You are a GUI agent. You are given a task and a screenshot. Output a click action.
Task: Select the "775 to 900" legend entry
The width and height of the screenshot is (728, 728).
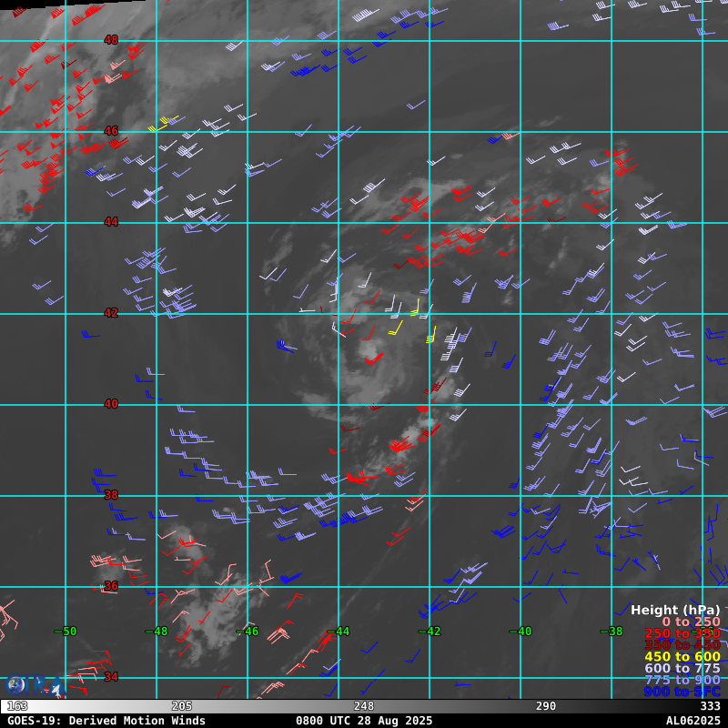click(x=682, y=680)
